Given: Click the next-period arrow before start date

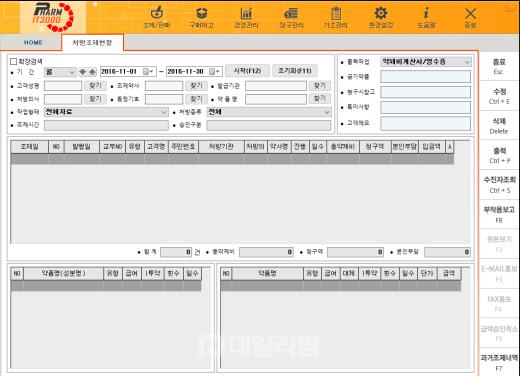Looking at the screenshot, I should (x=92, y=72).
